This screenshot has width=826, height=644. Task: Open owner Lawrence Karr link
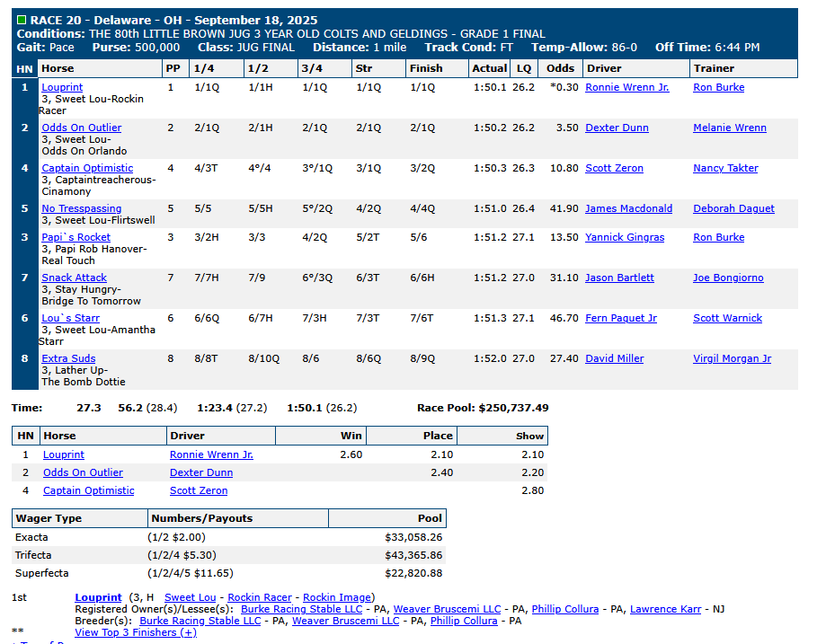click(665, 609)
